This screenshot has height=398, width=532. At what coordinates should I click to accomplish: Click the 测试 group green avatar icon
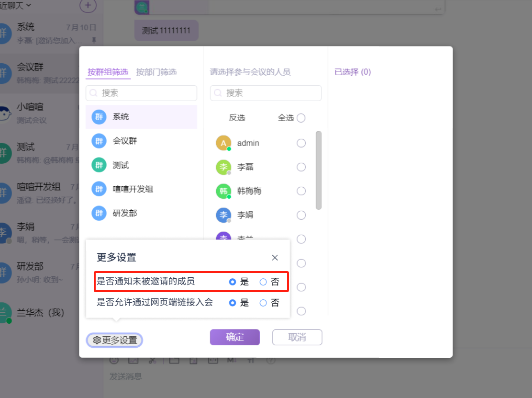click(99, 165)
